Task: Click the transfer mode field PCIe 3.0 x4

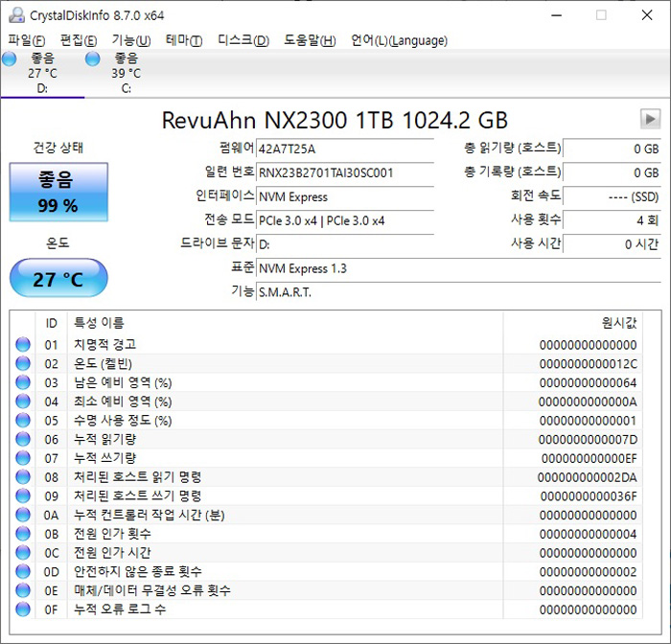Action: (345, 220)
